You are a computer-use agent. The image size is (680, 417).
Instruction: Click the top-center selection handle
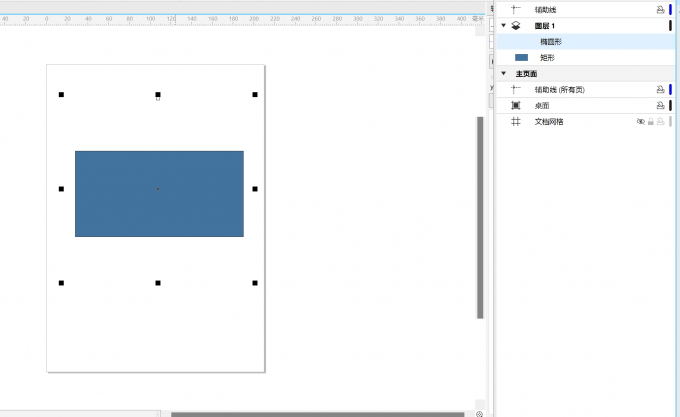pyautogui.click(x=158, y=95)
